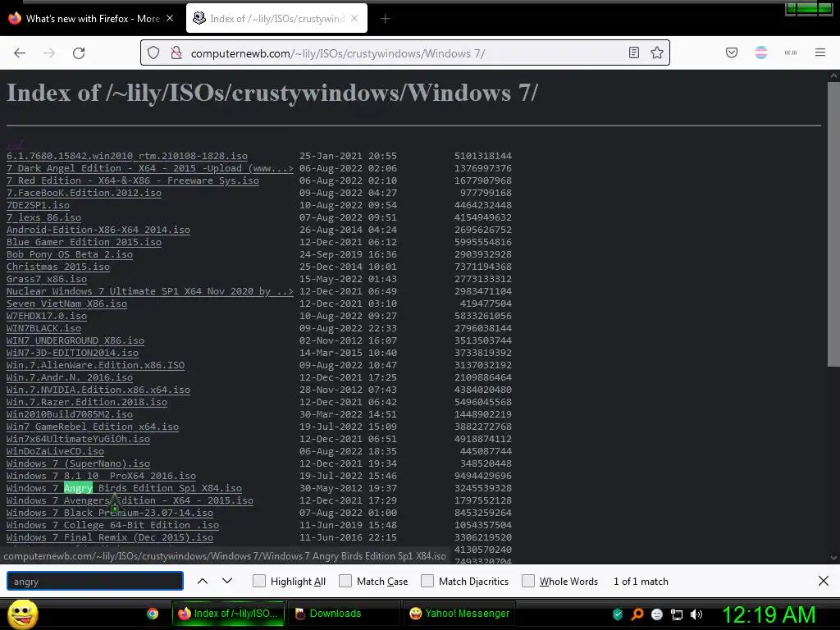Screen dimensions: 840x630
Task: Jump to previous find match
Action: 203,581
